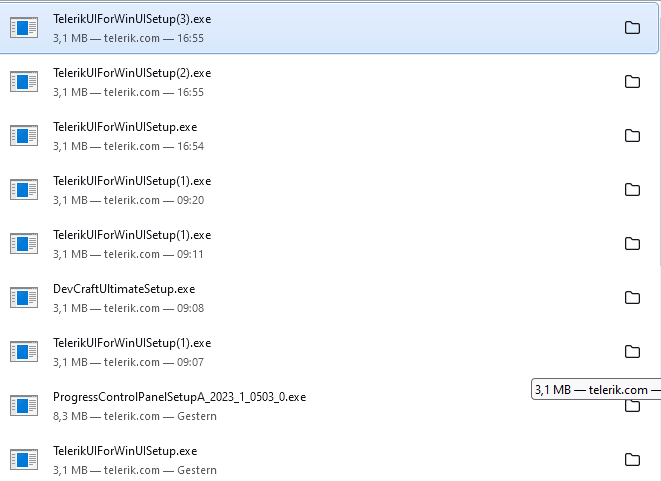This screenshot has width=661, height=481.
Task: Click the ProgressControlPanelSetupA file icon
Action: click(x=24, y=406)
